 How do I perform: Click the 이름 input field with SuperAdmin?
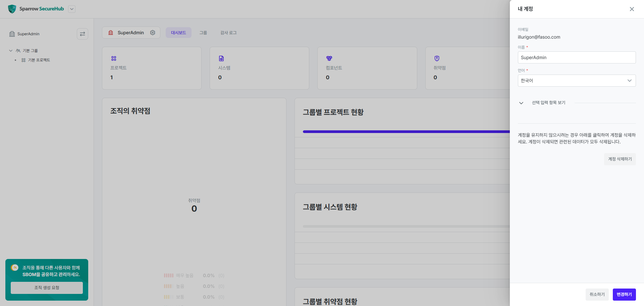[x=577, y=57]
